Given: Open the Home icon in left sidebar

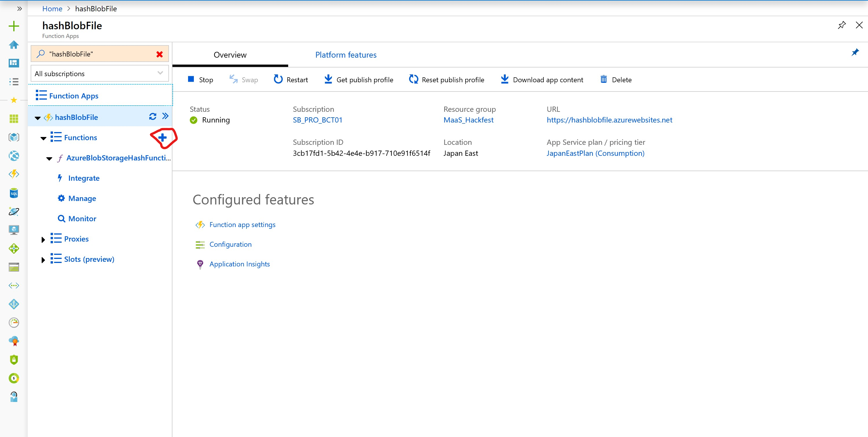Looking at the screenshot, I should [14, 45].
